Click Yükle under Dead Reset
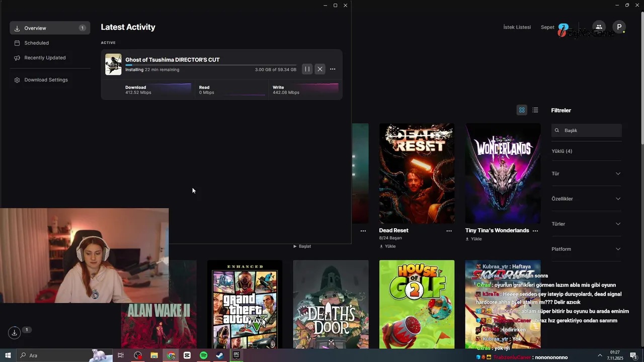Screen dimensions: 644x362 tap(387, 246)
